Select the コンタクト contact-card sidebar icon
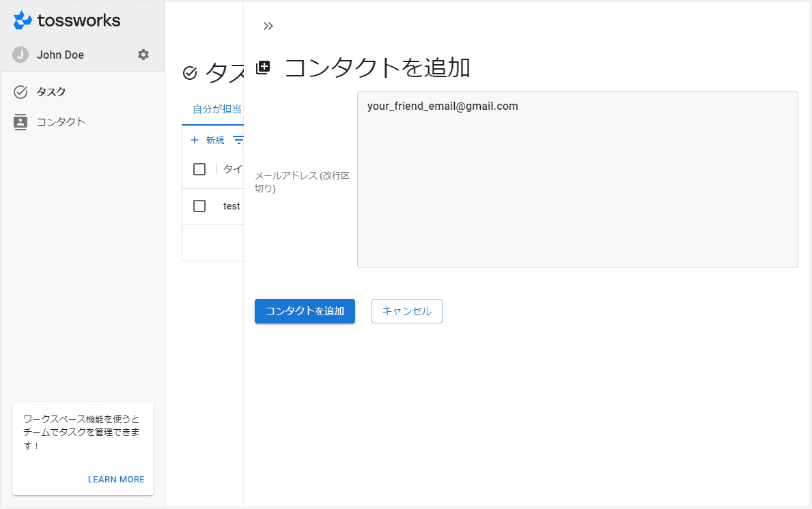Screen dimensions: 812x509 18,121
